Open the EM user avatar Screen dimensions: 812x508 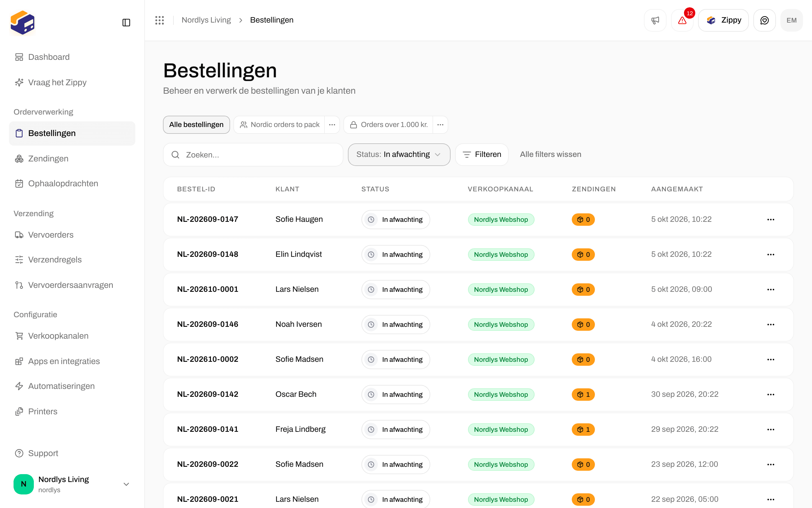791,20
